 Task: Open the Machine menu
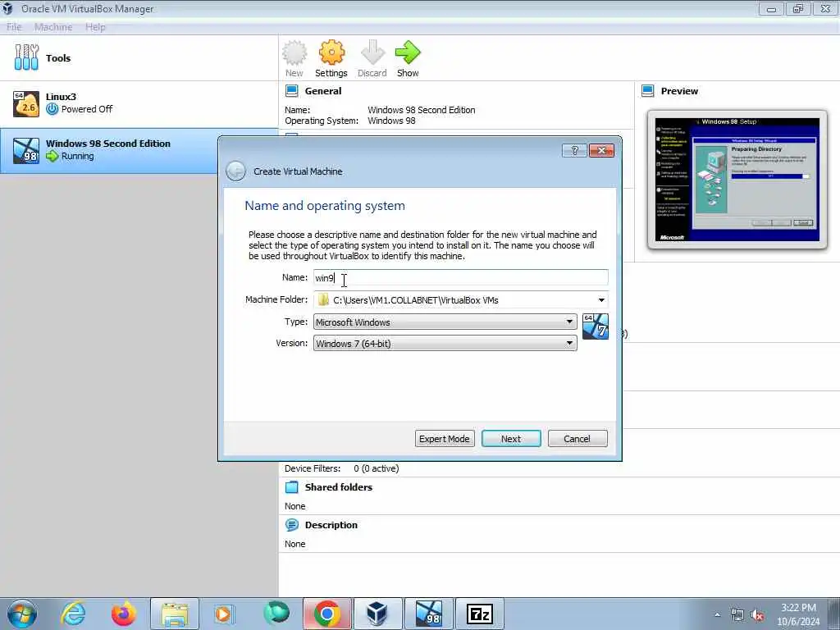click(53, 27)
